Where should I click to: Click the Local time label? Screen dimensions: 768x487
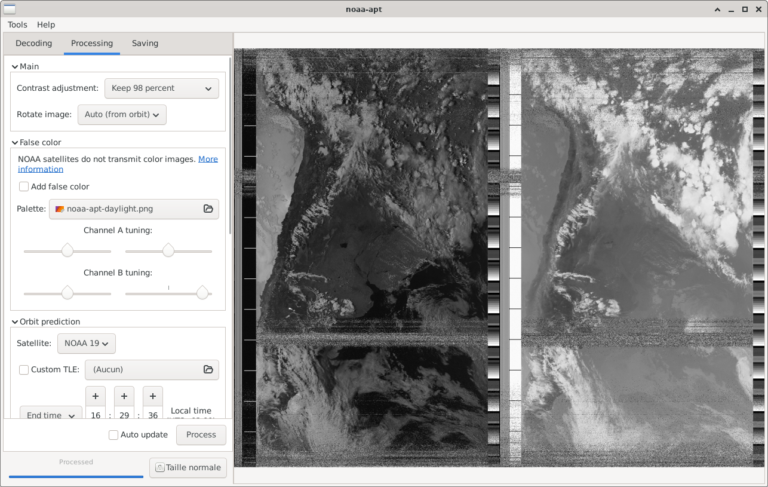[191, 411]
